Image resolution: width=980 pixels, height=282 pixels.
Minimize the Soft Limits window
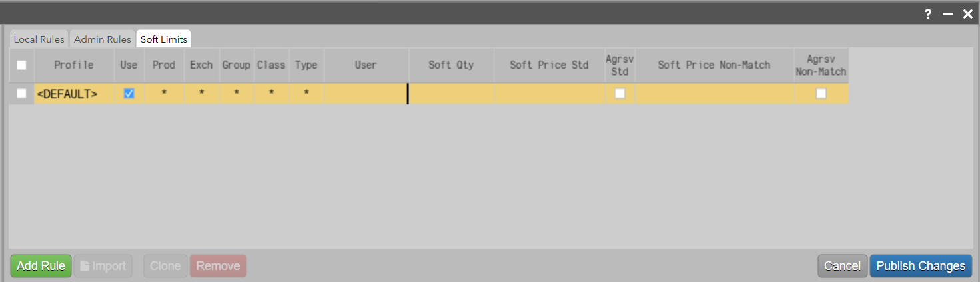click(x=948, y=14)
